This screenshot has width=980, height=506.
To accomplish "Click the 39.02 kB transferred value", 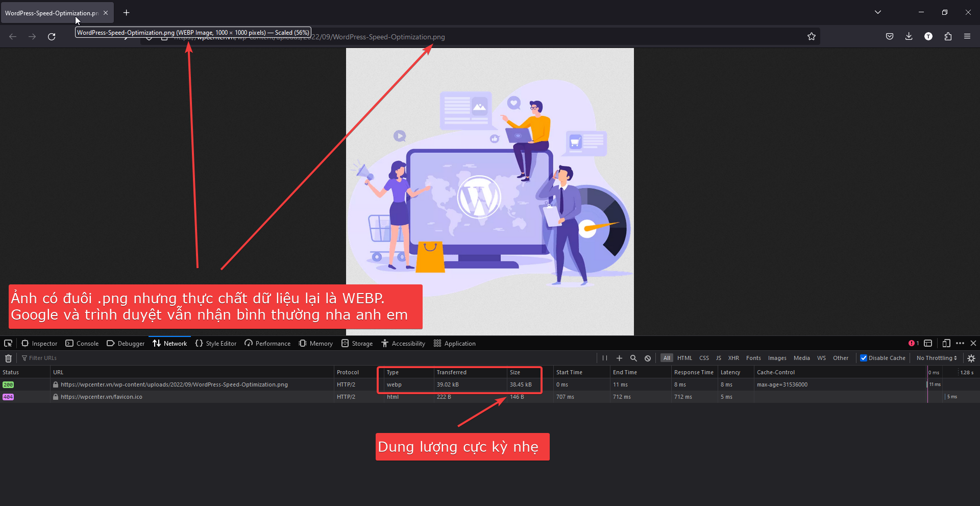I will [448, 384].
